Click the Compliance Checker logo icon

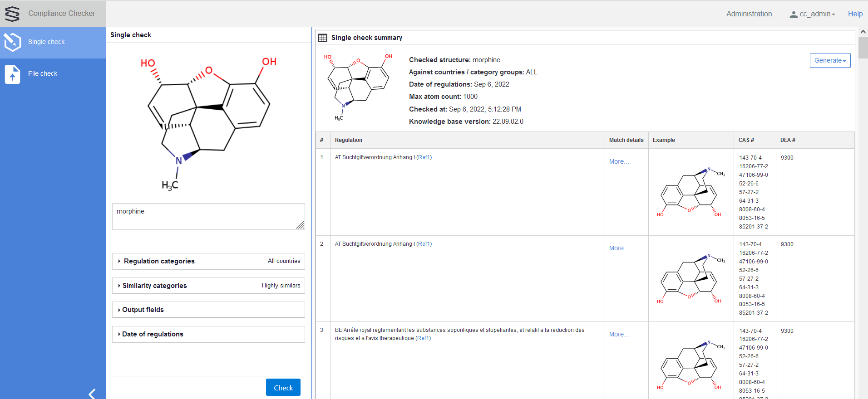click(12, 14)
